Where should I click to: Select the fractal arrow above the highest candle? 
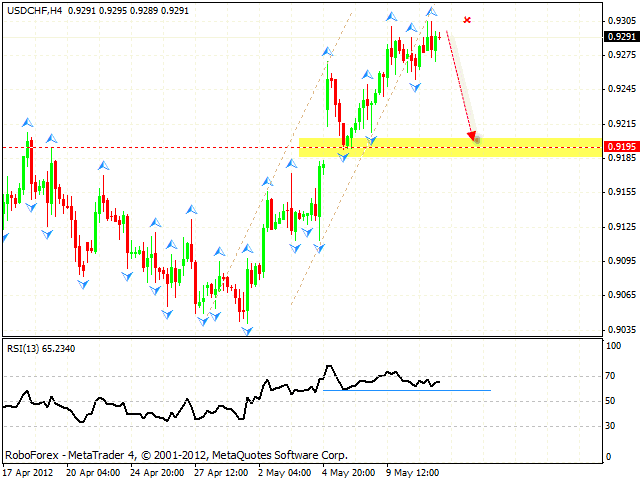431,12
